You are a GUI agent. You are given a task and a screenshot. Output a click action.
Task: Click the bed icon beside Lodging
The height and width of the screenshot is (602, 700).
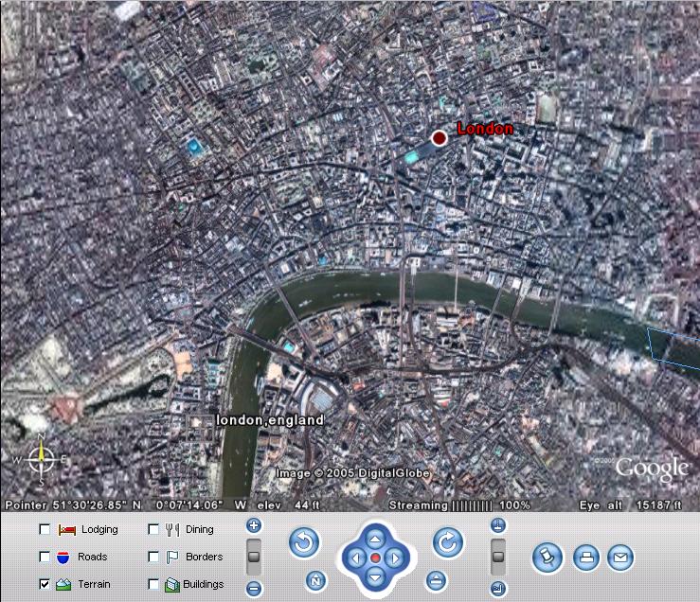(66, 530)
